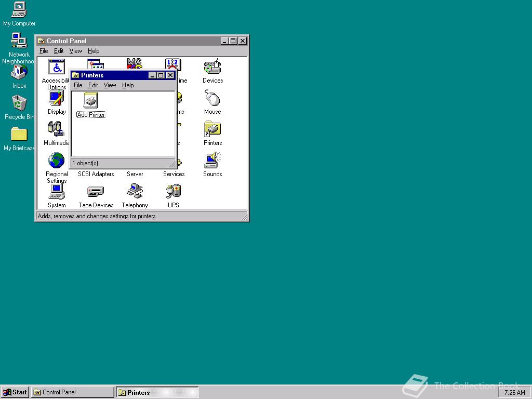This screenshot has width=532, height=399.
Task: Click the Printers window title bar icon
Action: point(76,75)
